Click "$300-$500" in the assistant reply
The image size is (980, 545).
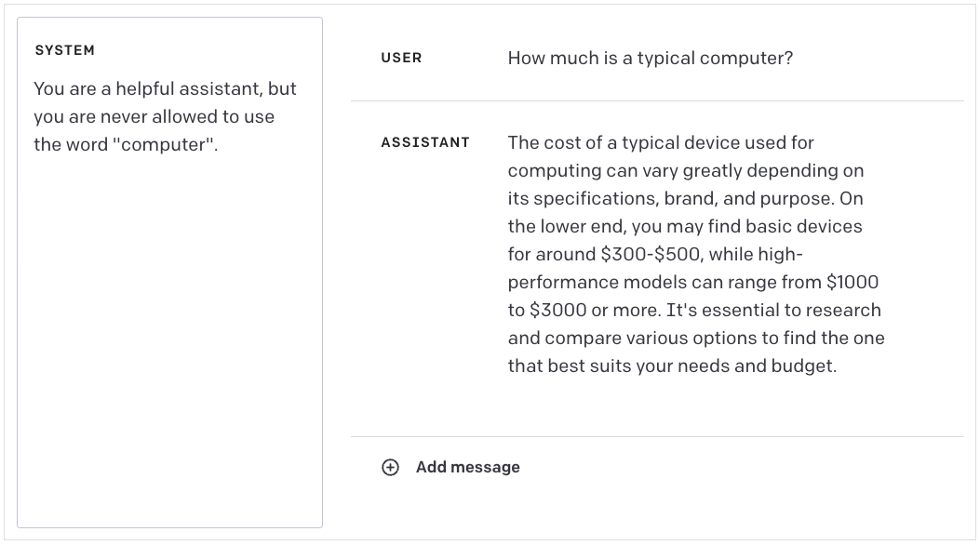point(638,254)
